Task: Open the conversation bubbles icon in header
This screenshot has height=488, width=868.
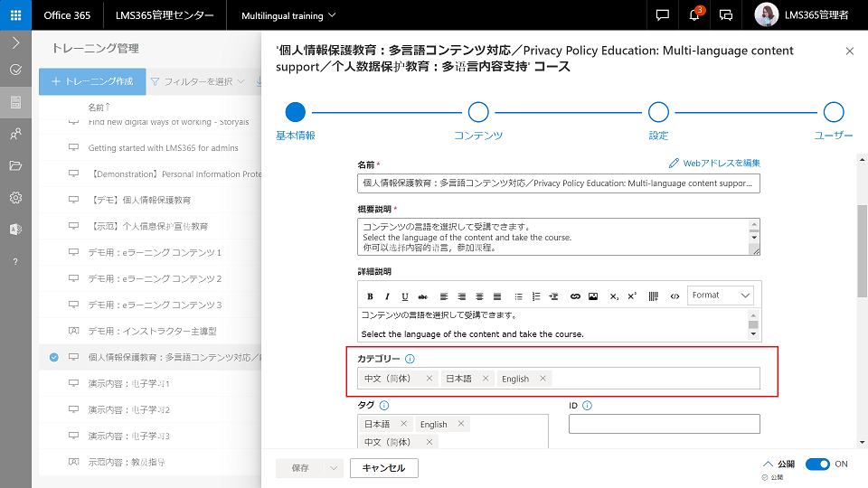Action: point(726,15)
